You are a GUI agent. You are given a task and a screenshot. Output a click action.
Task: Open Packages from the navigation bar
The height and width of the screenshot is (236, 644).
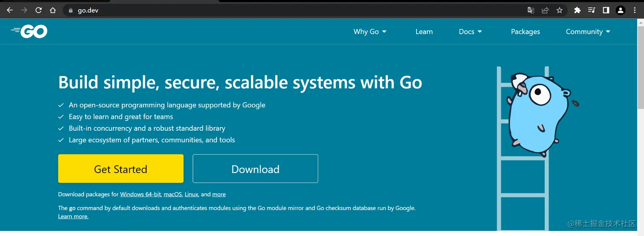coord(525,32)
